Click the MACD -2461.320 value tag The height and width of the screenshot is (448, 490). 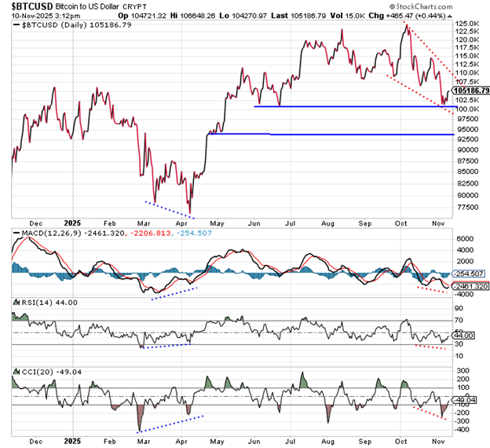(470, 288)
